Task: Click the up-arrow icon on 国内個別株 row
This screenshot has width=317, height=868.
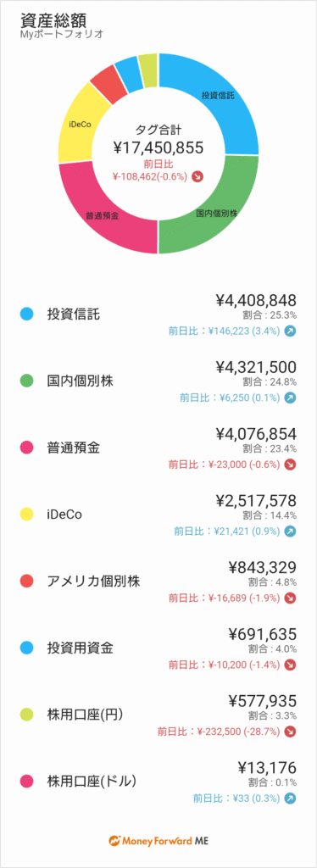Action: pyautogui.click(x=291, y=398)
